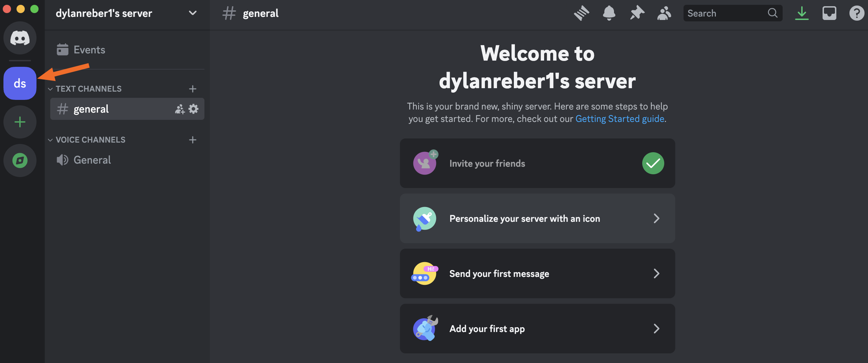
Task: Click the search magnifier icon
Action: tap(773, 13)
